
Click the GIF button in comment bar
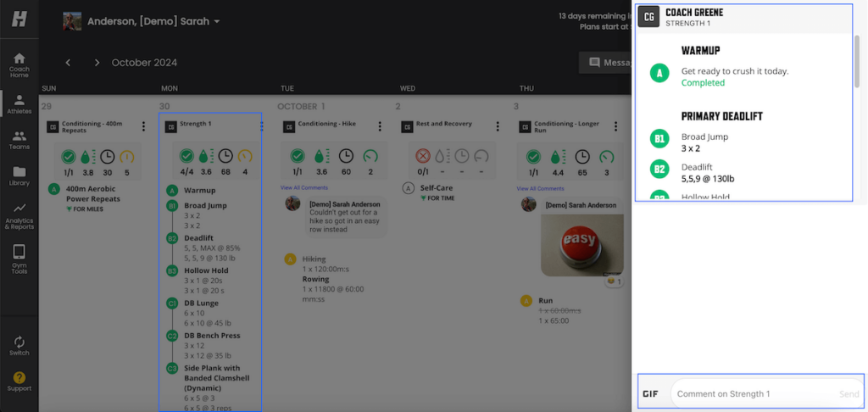pos(650,393)
